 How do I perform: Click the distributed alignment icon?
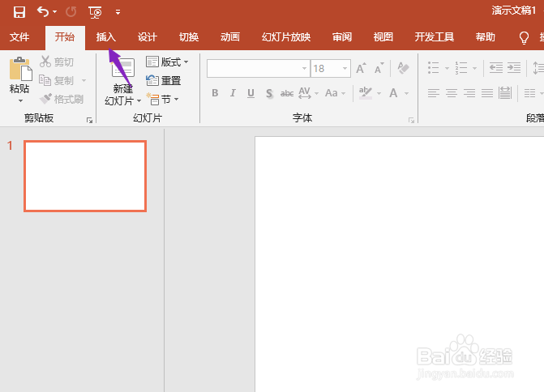pyautogui.click(x=505, y=93)
